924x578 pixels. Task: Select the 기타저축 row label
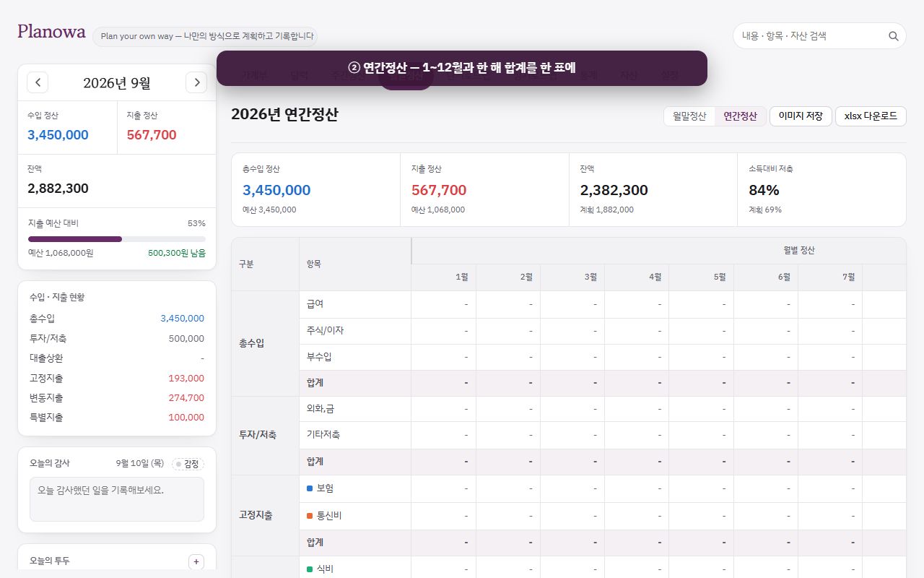click(x=323, y=435)
